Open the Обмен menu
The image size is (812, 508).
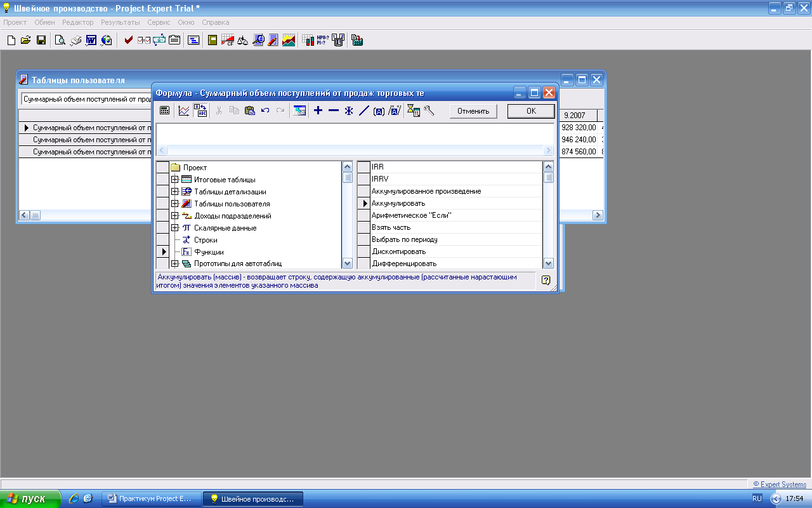click(x=44, y=22)
